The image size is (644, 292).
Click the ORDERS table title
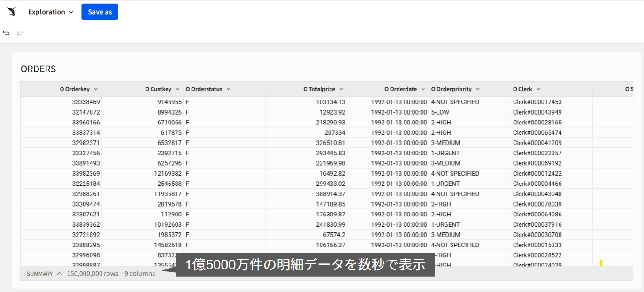(x=38, y=69)
